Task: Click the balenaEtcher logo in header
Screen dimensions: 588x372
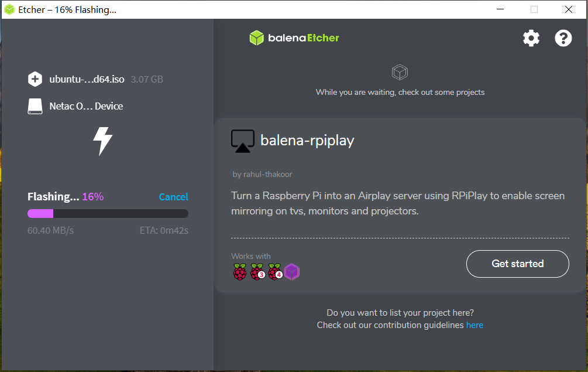Action: pos(294,38)
